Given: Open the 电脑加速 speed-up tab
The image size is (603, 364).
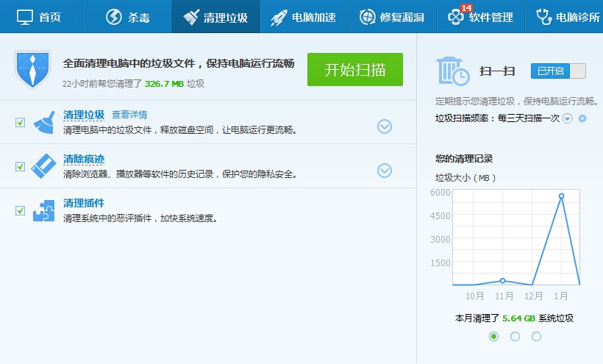Looking at the screenshot, I should point(304,16).
